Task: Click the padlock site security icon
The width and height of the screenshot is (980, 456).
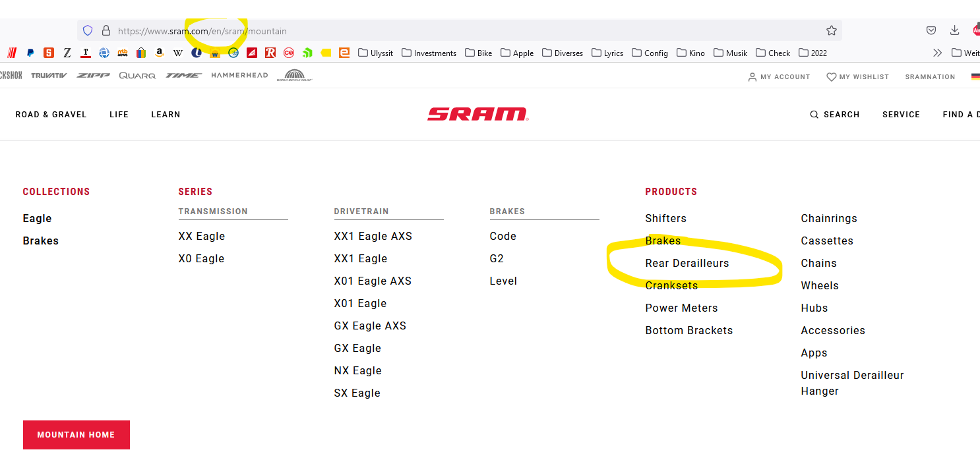Action: point(106,30)
